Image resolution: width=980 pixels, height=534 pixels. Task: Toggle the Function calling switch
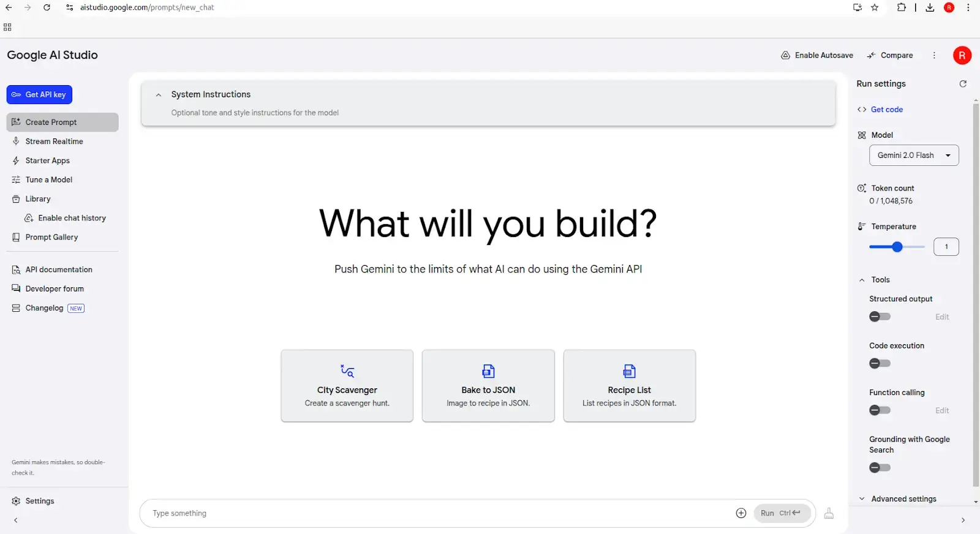point(880,410)
